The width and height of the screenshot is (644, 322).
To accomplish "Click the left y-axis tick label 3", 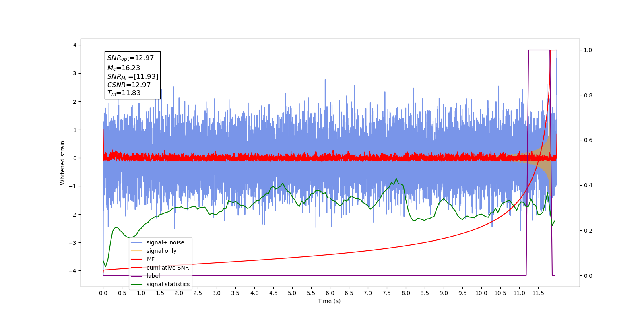I will click(75, 73).
